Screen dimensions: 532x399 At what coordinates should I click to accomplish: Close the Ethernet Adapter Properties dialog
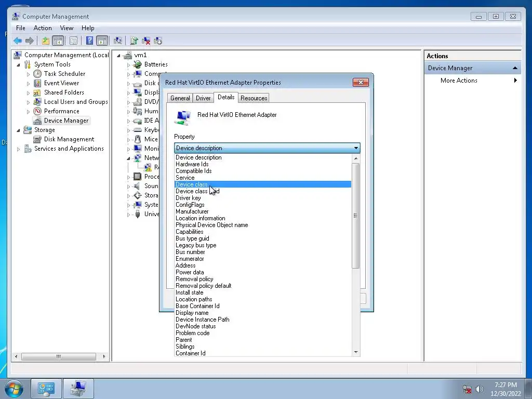(x=361, y=83)
